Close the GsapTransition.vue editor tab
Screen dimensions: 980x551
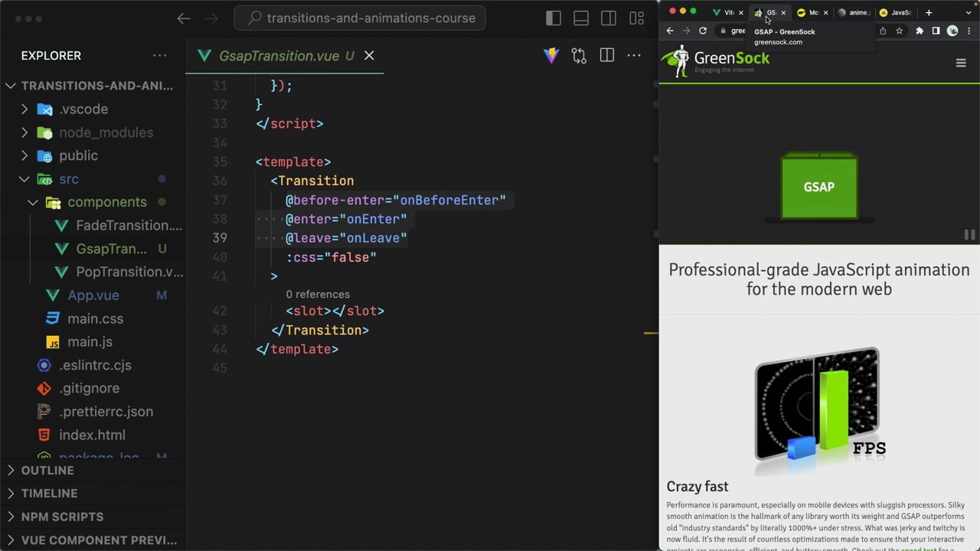pyautogui.click(x=369, y=56)
